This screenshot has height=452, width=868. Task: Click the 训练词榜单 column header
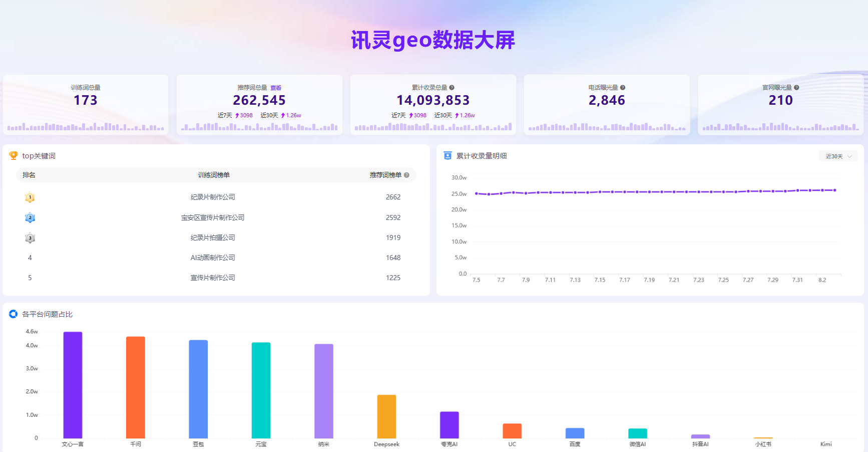214,175
